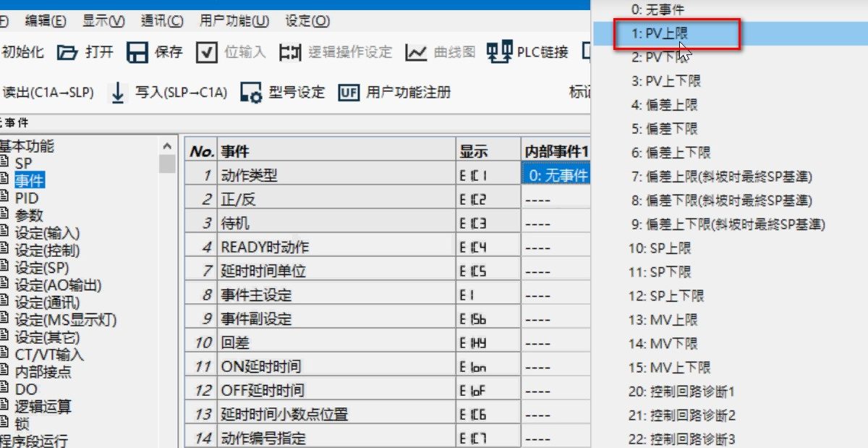This screenshot has height=448, width=868.
Task: Click the PLC链接 icon
Action: [x=498, y=52]
